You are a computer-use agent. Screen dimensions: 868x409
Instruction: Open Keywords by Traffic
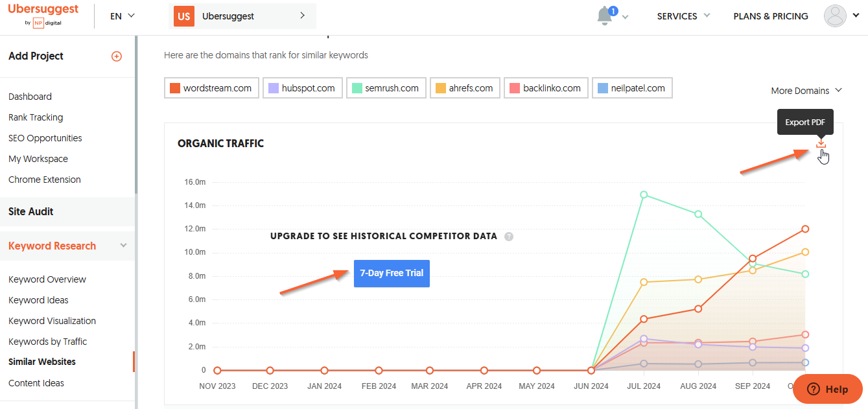coord(47,342)
